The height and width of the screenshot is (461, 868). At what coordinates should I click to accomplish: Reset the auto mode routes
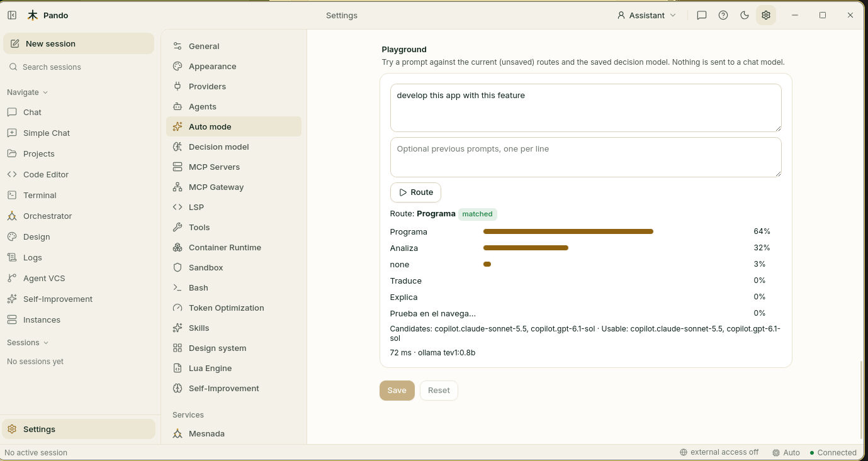tap(439, 390)
